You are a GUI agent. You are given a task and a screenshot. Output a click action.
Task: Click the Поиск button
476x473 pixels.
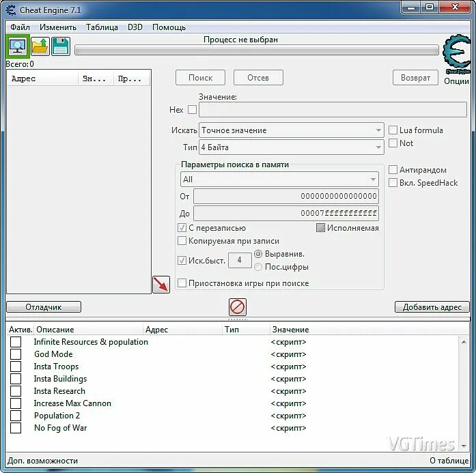200,78
